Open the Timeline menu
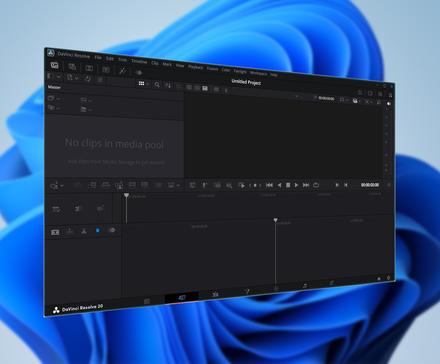 [139, 61]
